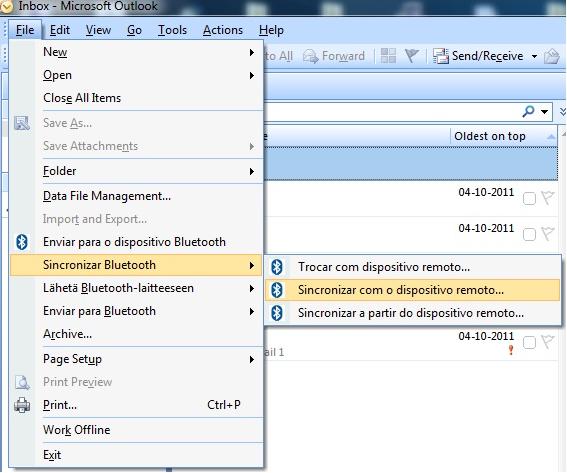Click the Print Preview magnifier icon

point(22,382)
